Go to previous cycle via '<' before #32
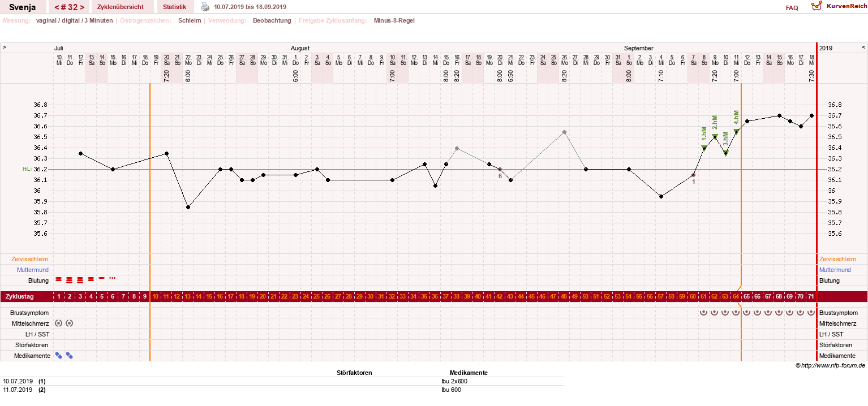 click(x=57, y=7)
